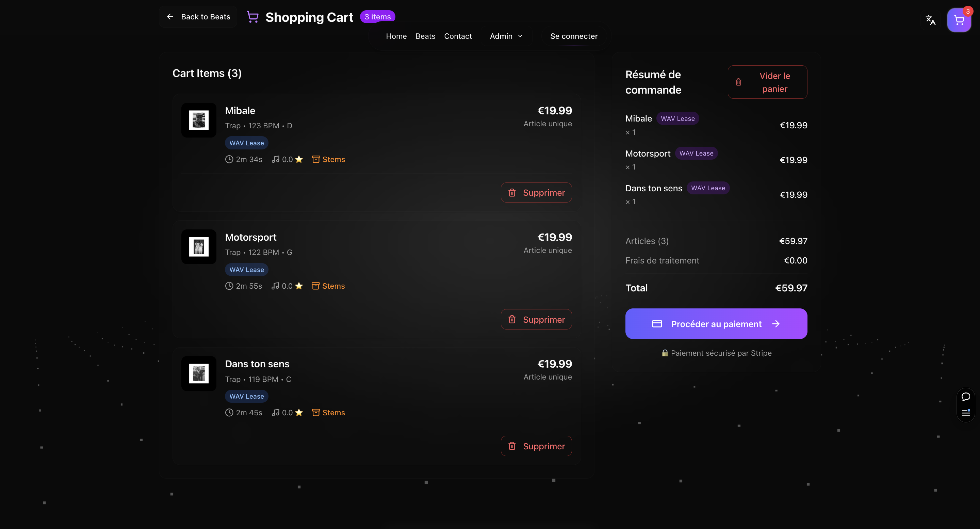Go to the Beats nav item
This screenshot has width=980, height=529.
coord(425,36)
